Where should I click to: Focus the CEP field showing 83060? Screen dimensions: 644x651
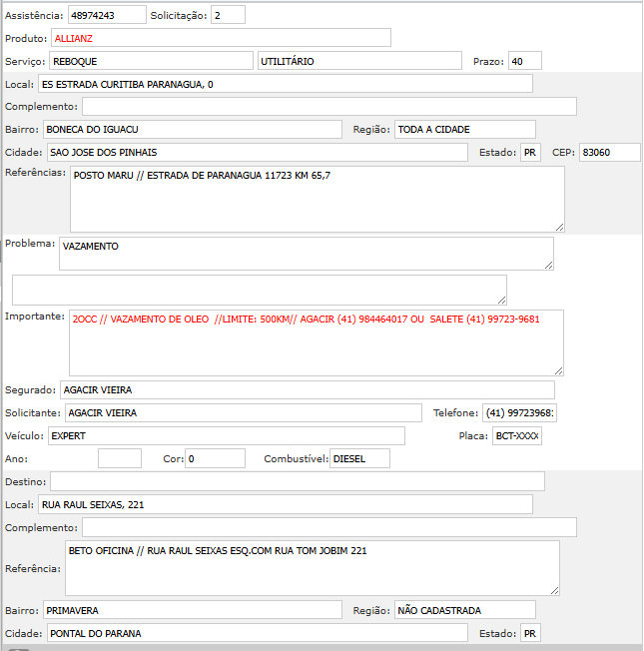(x=609, y=153)
